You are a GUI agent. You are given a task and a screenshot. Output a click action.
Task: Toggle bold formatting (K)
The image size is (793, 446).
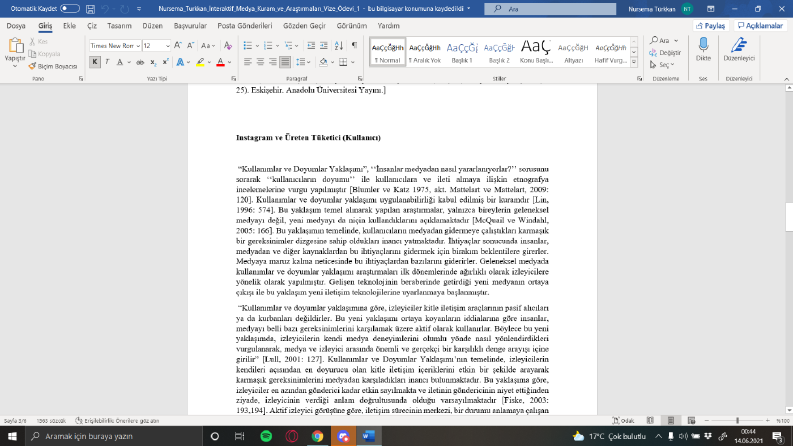[x=95, y=62]
